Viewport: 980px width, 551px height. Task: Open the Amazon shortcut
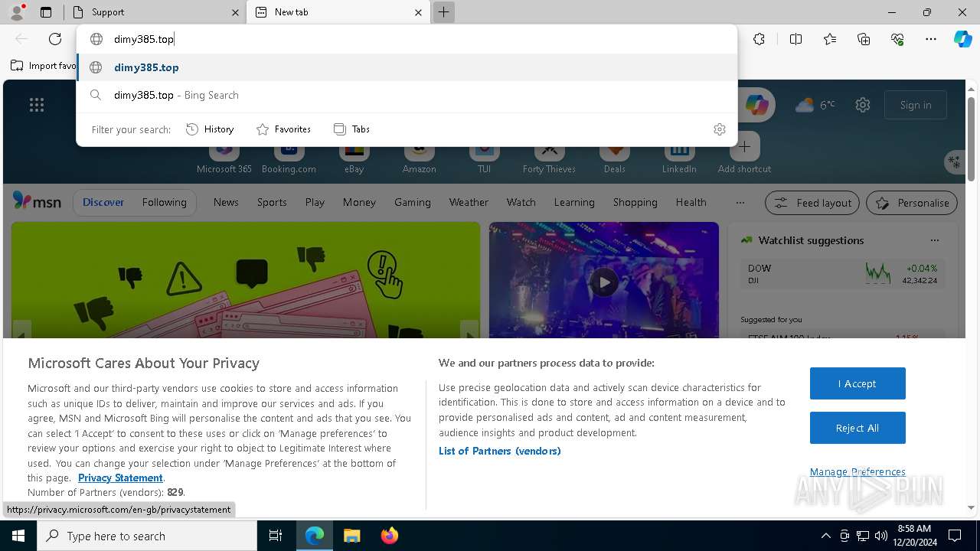[419, 158]
